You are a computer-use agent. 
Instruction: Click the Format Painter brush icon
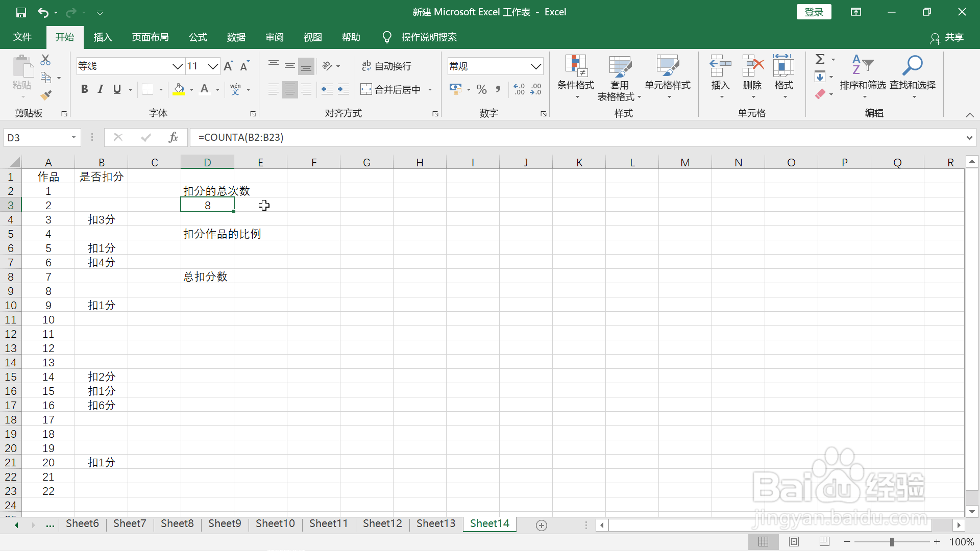click(x=46, y=95)
